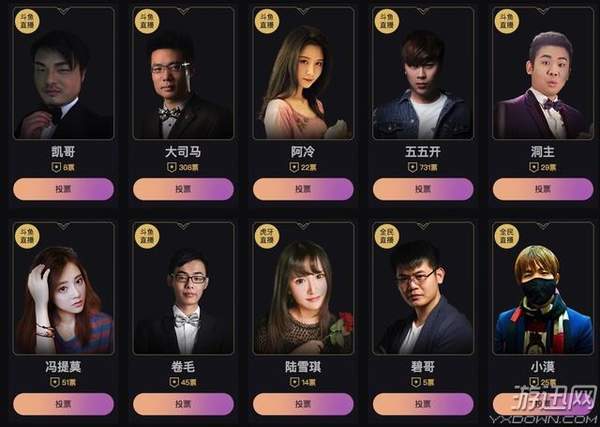Click the 虎牙直播 badge on 陆雪琪's card
Viewport: 600px width, 427px height.
(x=267, y=236)
